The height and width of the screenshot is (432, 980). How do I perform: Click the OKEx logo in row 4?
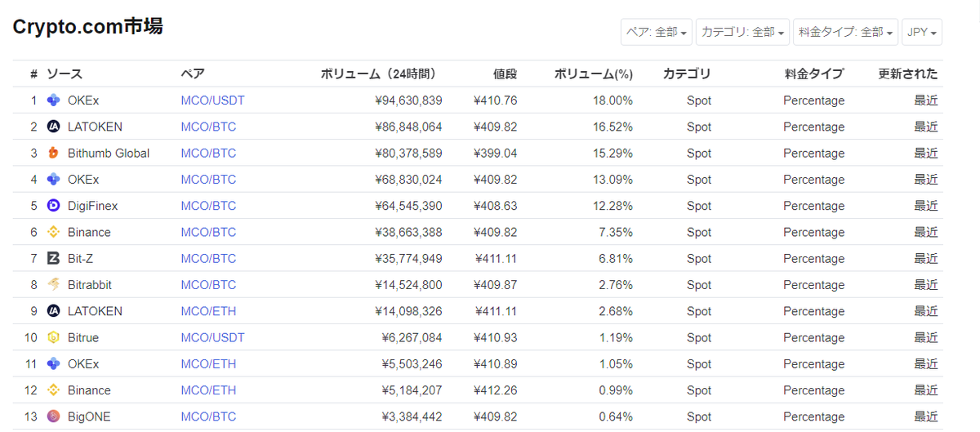(x=54, y=180)
